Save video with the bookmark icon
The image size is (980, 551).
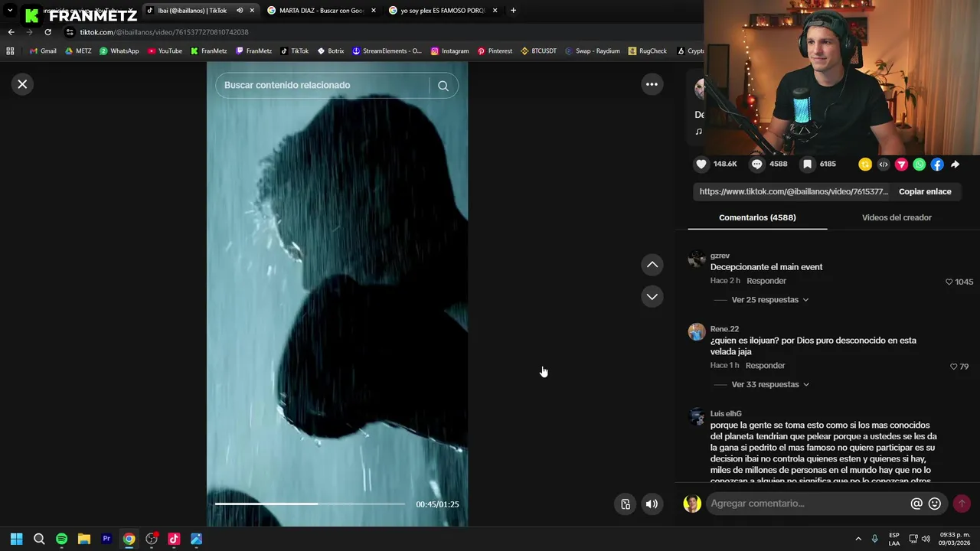tap(807, 164)
